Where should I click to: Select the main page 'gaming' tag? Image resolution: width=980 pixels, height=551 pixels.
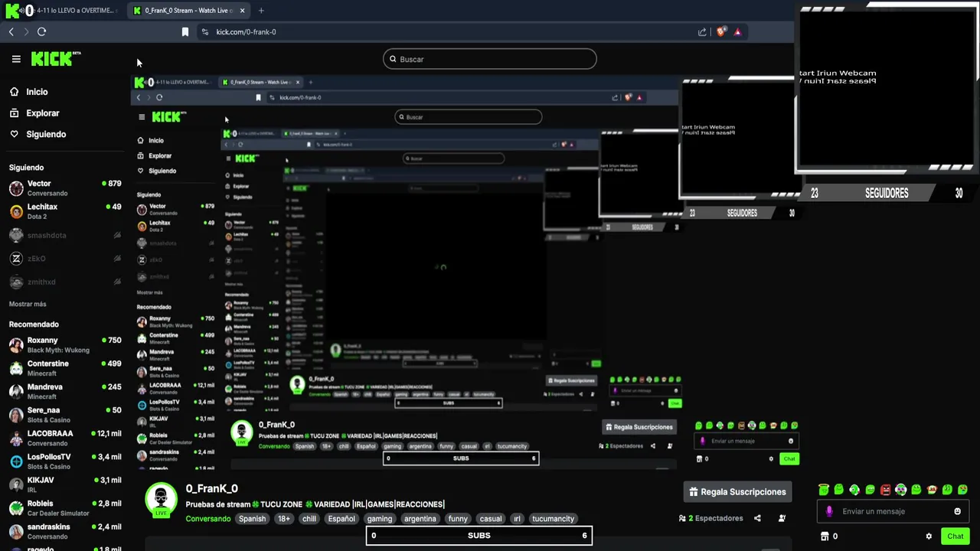click(379, 519)
